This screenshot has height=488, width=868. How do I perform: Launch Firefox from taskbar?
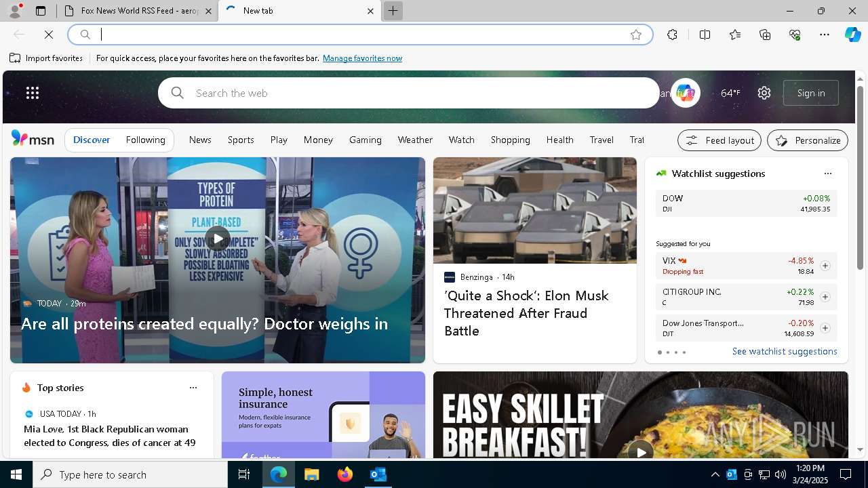(345, 474)
